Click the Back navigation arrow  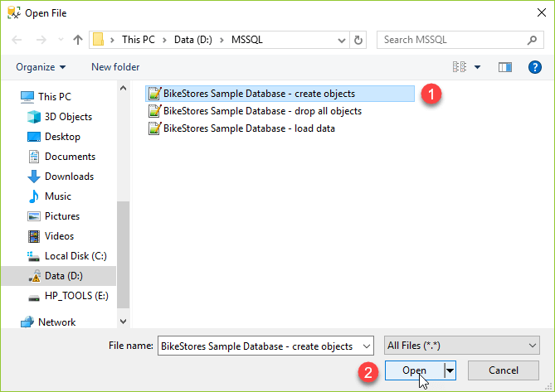click(x=17, y=40)
